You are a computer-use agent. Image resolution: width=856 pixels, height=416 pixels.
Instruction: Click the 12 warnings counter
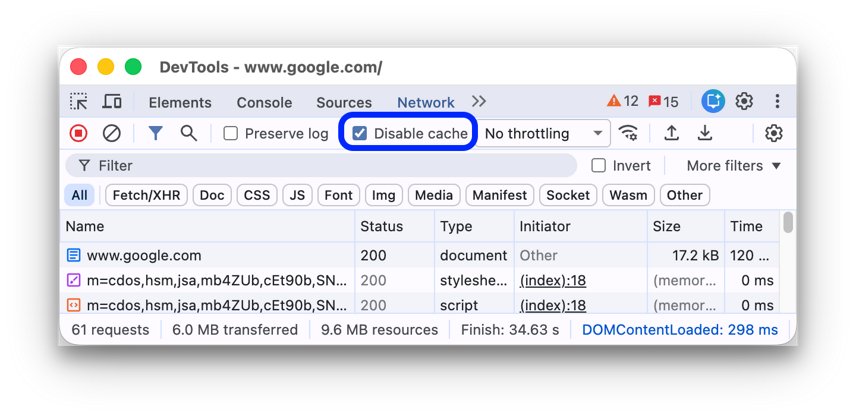point(622,102)
